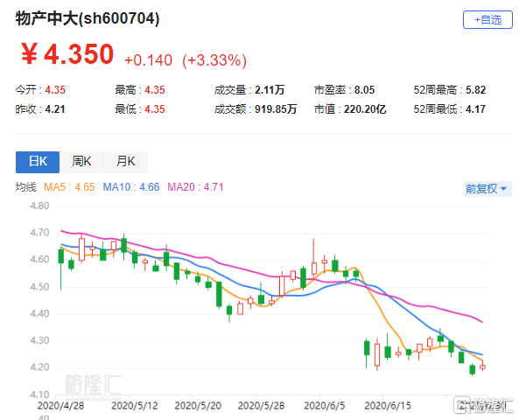Click y-axis label 4.50
Screen dimensions: 519x420
click(39, 287)
